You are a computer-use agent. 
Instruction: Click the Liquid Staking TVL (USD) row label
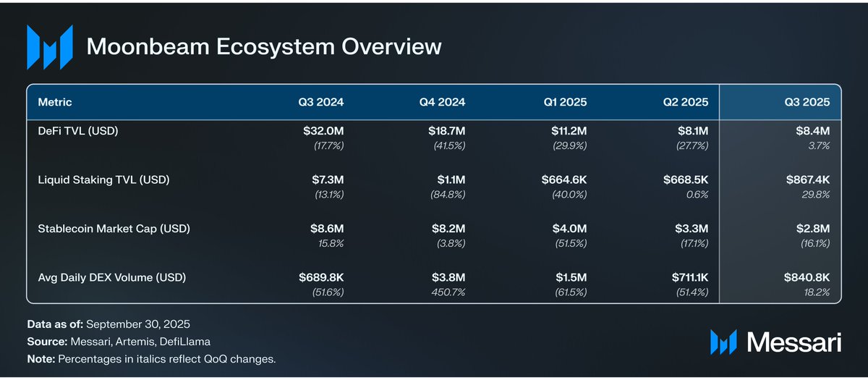point(103,180)
